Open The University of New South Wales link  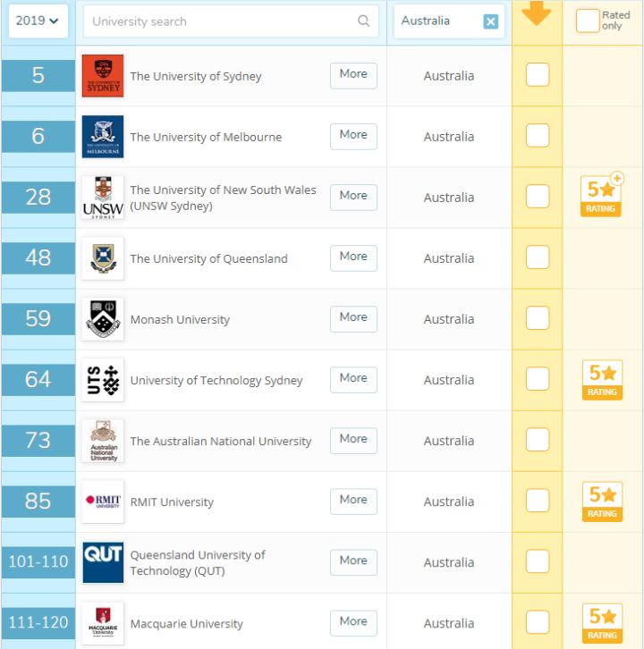click(x=223, y=198)
